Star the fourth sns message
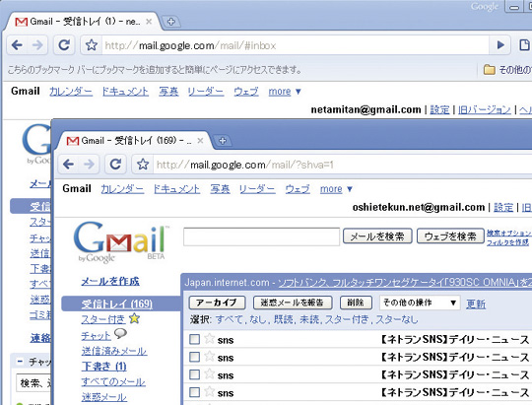Screen dimensions: 532x405 [210, 391]
